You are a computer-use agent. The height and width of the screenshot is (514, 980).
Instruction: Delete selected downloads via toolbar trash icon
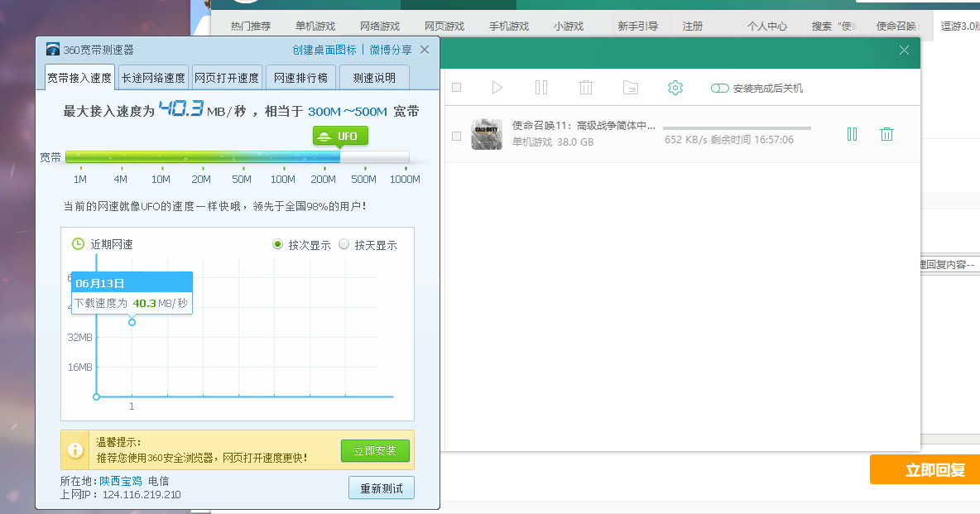coord(586,88)
